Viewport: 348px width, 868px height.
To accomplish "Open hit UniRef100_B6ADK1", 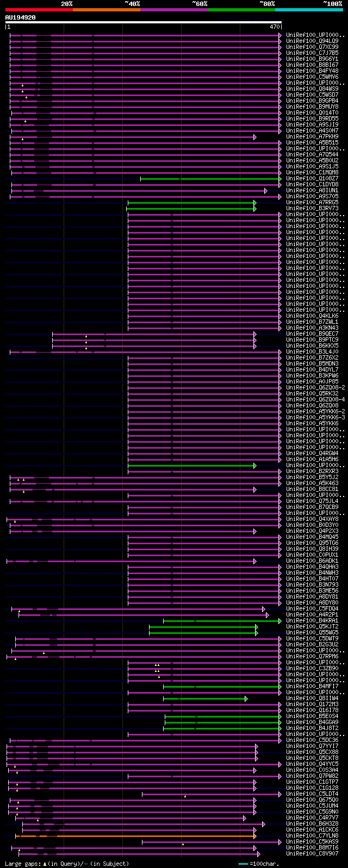I will [x=312, y=561].
